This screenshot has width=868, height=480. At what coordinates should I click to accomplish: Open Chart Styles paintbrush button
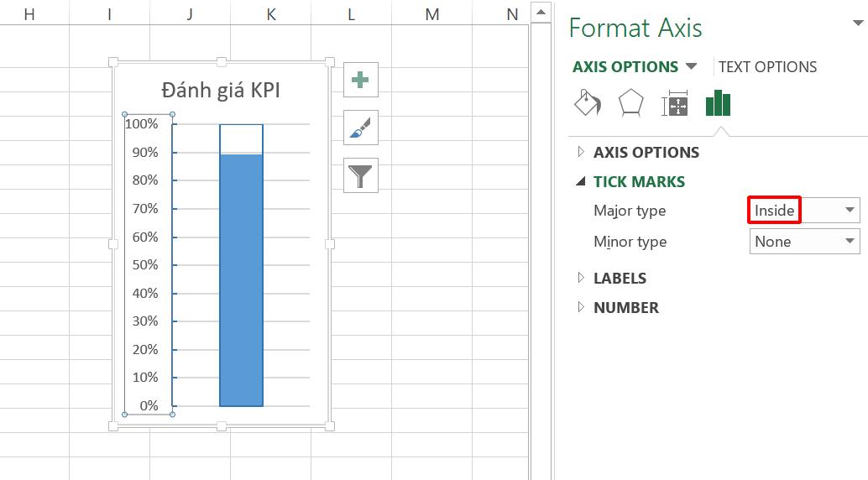click(x=360, y=128)
